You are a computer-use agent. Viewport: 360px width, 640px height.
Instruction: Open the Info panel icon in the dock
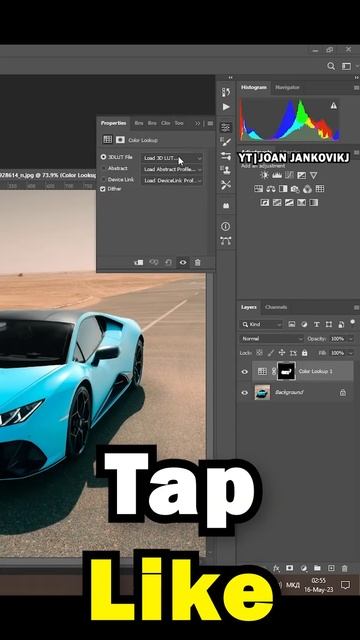226,227
